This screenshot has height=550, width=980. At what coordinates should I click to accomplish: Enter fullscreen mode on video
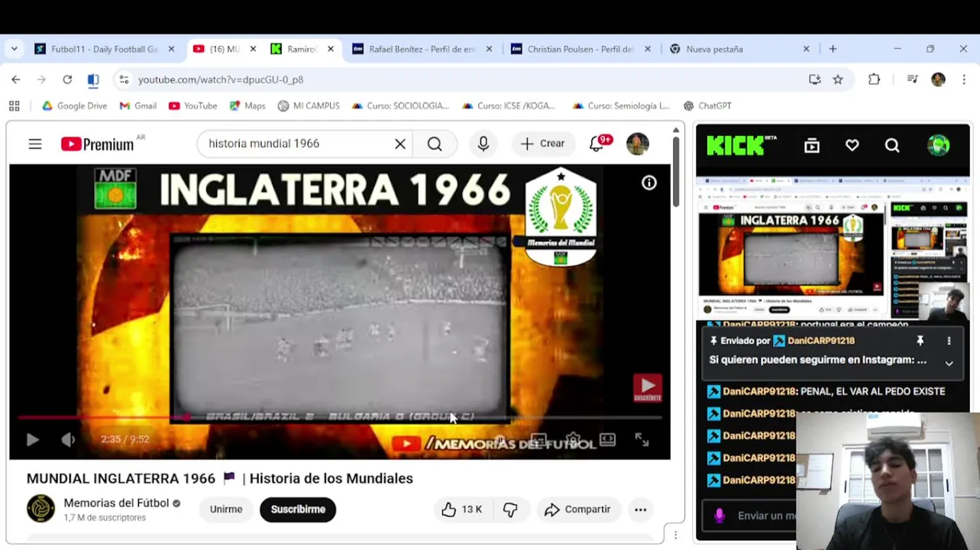point(642,439)
